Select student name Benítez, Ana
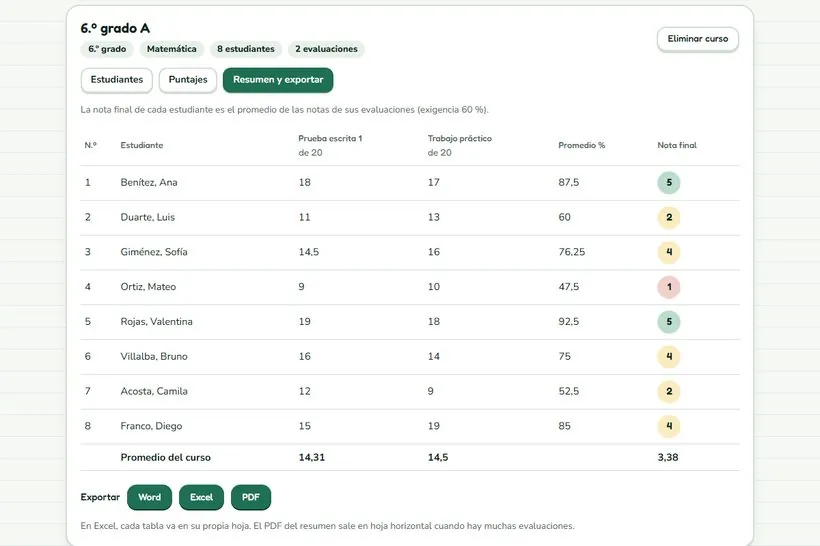The image size is (820, 546). (149, 183)
